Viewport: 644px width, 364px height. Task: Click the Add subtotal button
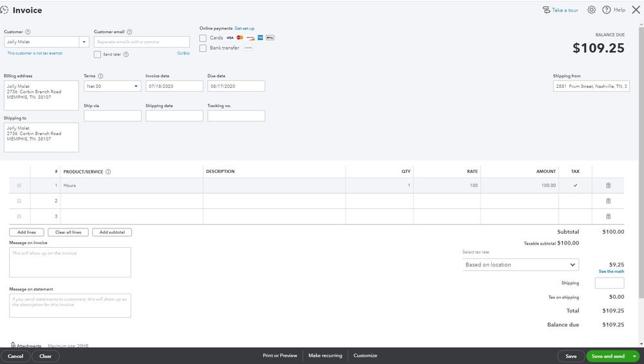(112, 232)
